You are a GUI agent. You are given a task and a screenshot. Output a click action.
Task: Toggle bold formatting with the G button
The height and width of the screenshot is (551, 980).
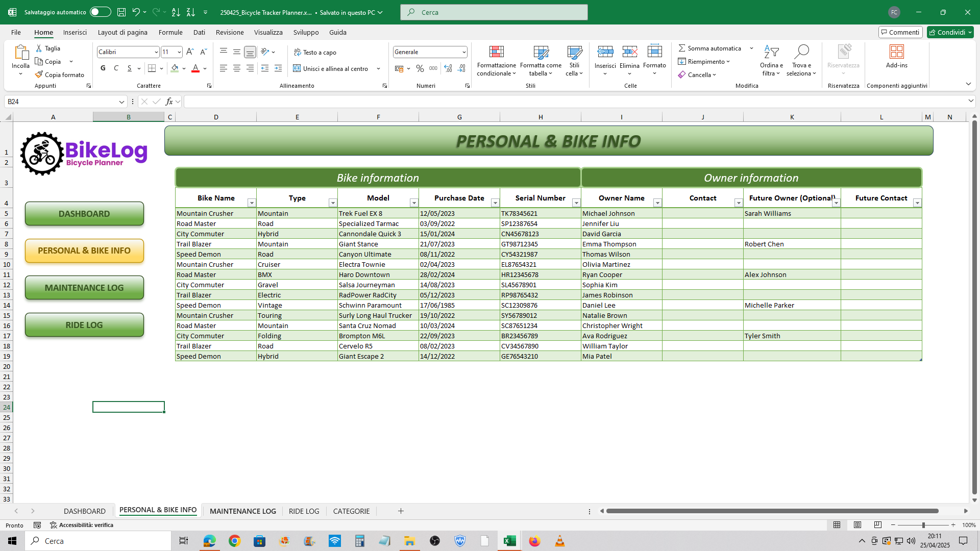[103, 68]
